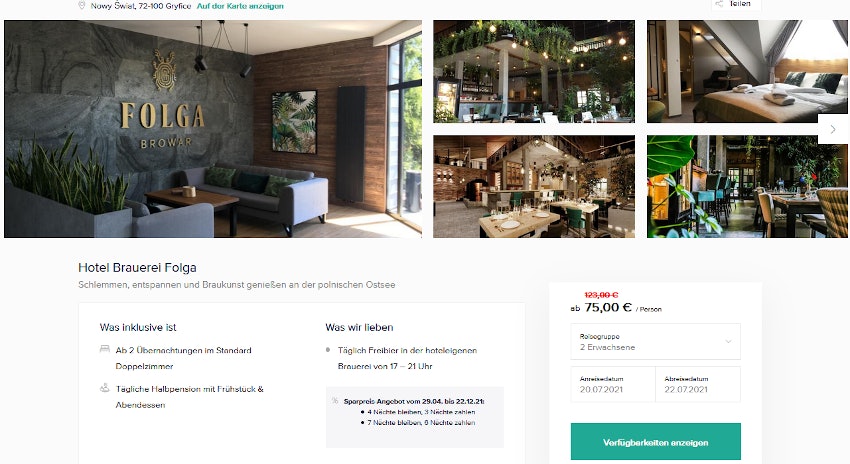Open the Reisegruppe 2 Erwachsene selector
This screenshot has height=464, width=850.
(655, 341)
